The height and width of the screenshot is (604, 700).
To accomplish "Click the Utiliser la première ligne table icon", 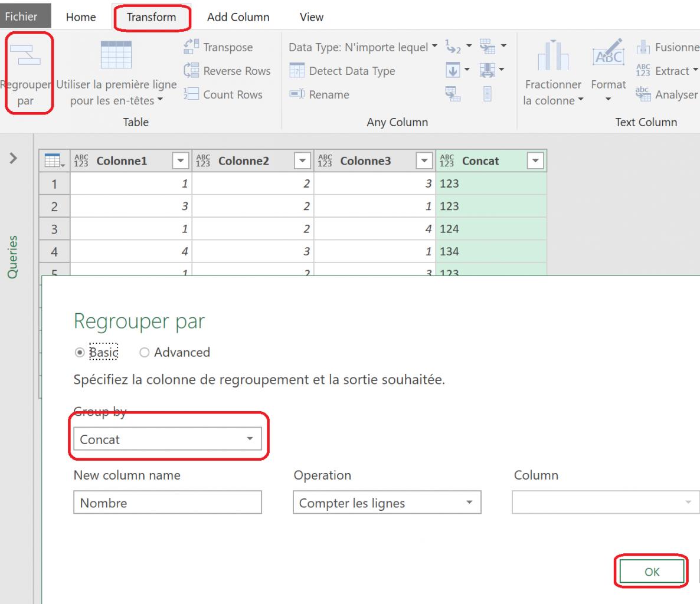I will pyautogui.click(x=116, y=54).
